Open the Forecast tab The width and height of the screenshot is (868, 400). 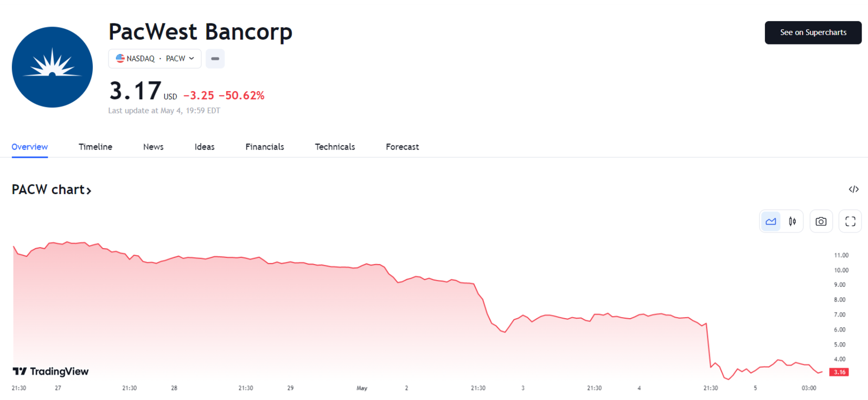403,147
